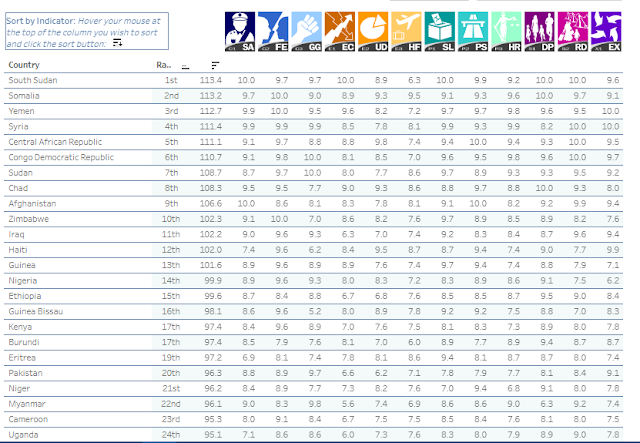Image resolution: width=640 pixels, height=443 pixels.
Task: Click the 99.9 total score for Nigeria
Action: click(x=213, y=280)
